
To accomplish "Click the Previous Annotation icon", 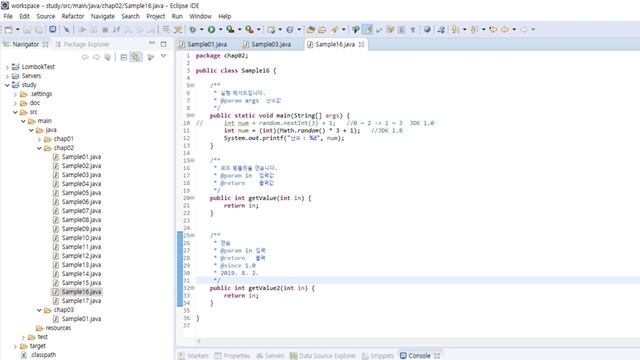I will click(474, 29).
